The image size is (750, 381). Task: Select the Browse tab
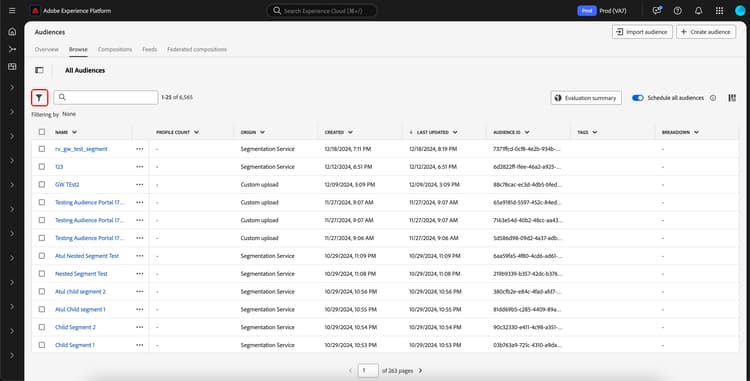tap(78, 49)
